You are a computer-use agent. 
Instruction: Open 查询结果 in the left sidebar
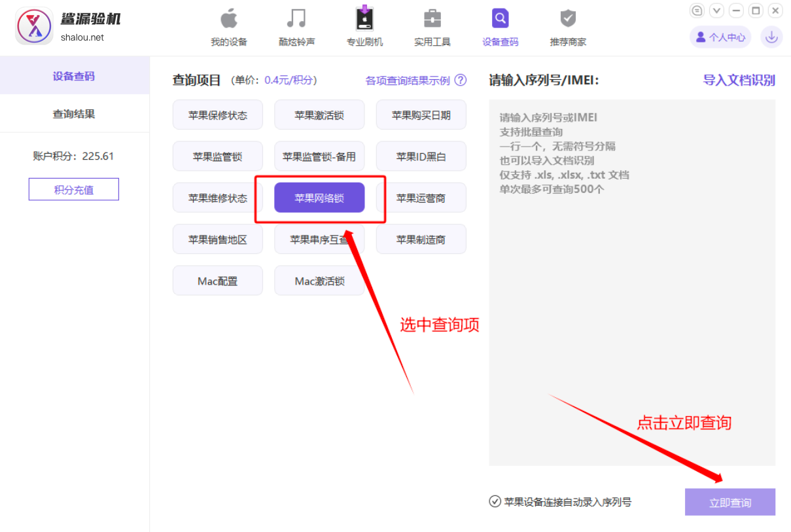[74, 113]
